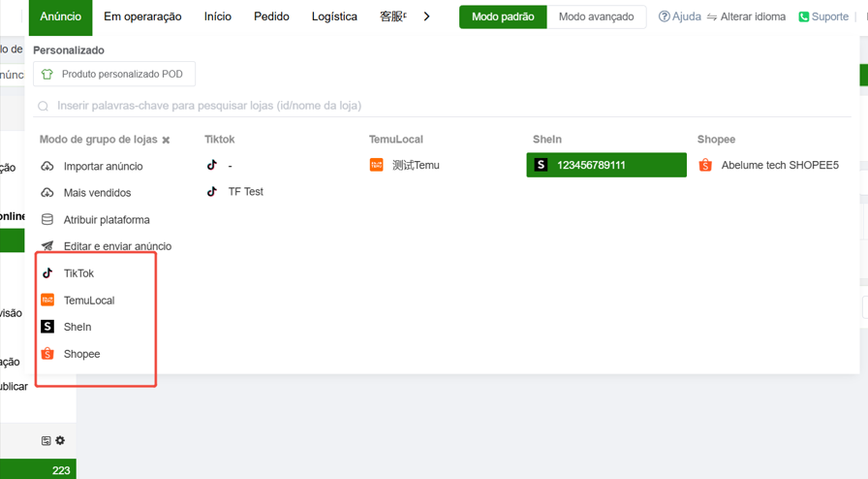This screenshot has height=479, width=868.
Task: Select TemuLocal in the platform list
Action: point(88,301)
